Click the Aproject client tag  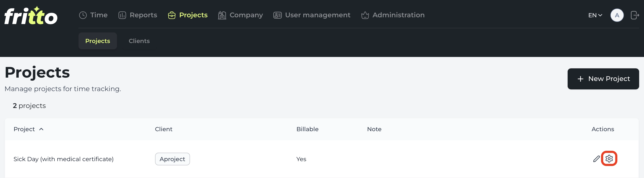pyautogui.click(x=172, y=159)
